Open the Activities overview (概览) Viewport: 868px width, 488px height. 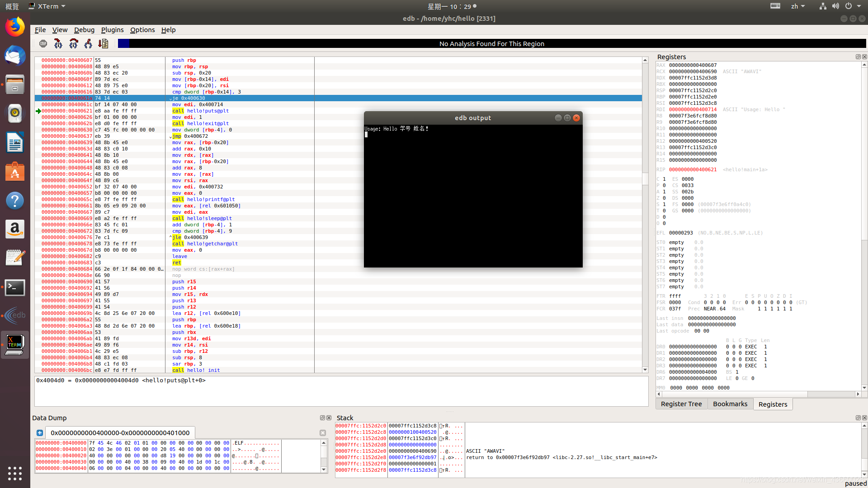point(12,6)
